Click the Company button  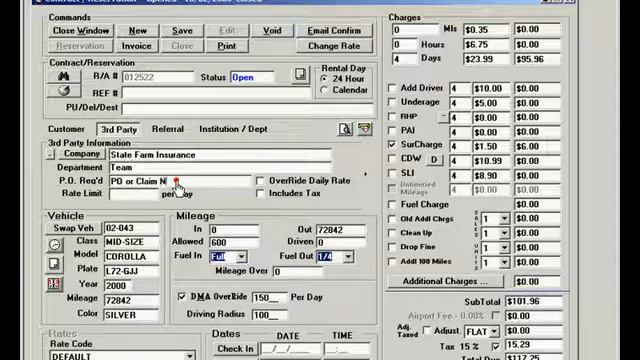tap(82, 154)
